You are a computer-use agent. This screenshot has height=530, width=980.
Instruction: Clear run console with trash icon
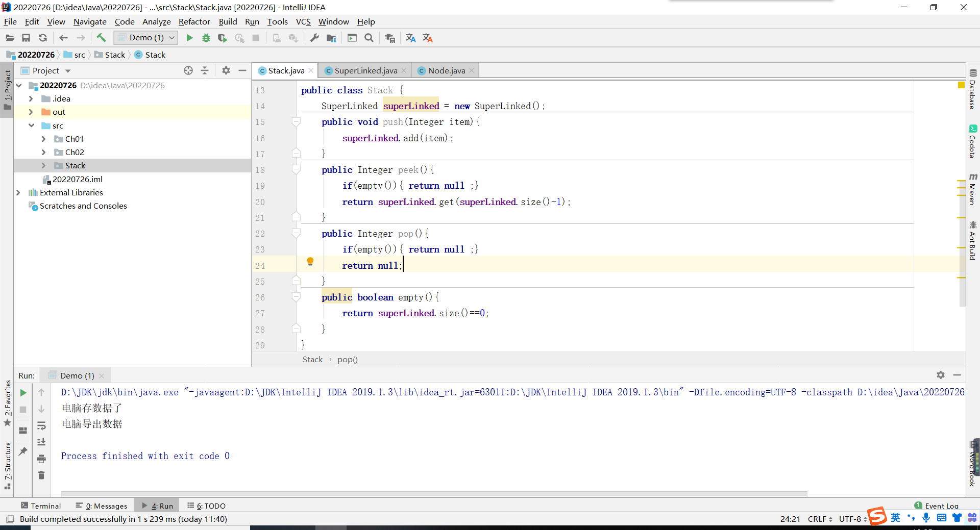click(41, 475)
